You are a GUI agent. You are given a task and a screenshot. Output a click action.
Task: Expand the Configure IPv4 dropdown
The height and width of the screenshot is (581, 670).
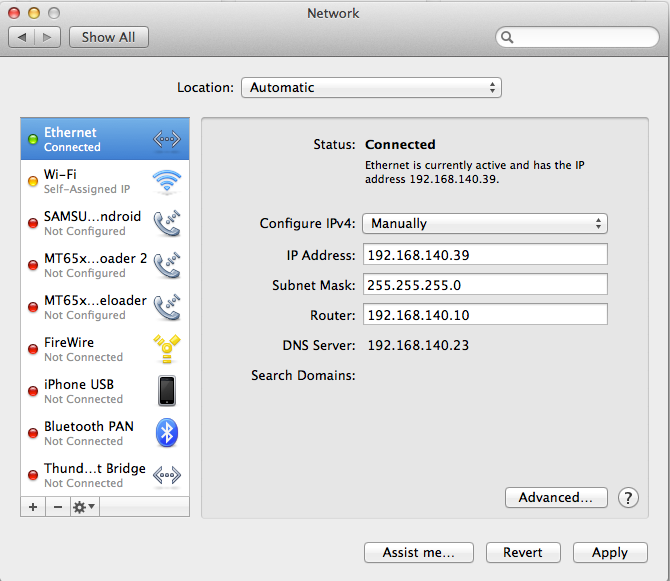pyautogui.click(x=484, y=224)
